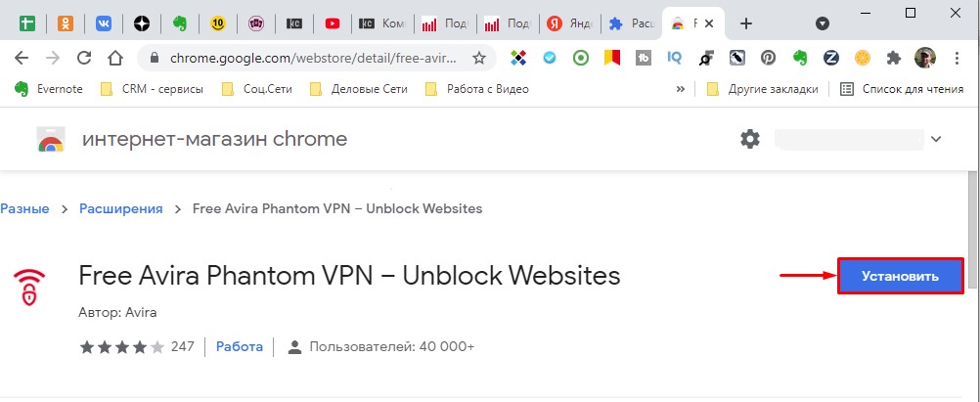Reload the current page

[84, 58]
